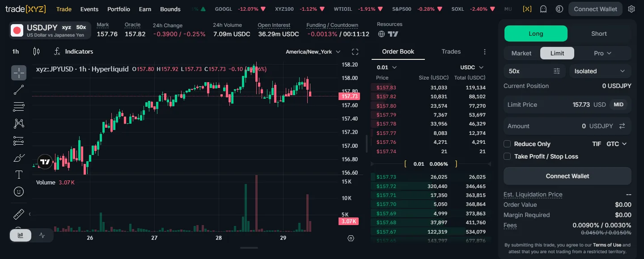The image size is (644, 259).
Task: Open the settings gear in top-right corner
Action: tap(631, 9)
